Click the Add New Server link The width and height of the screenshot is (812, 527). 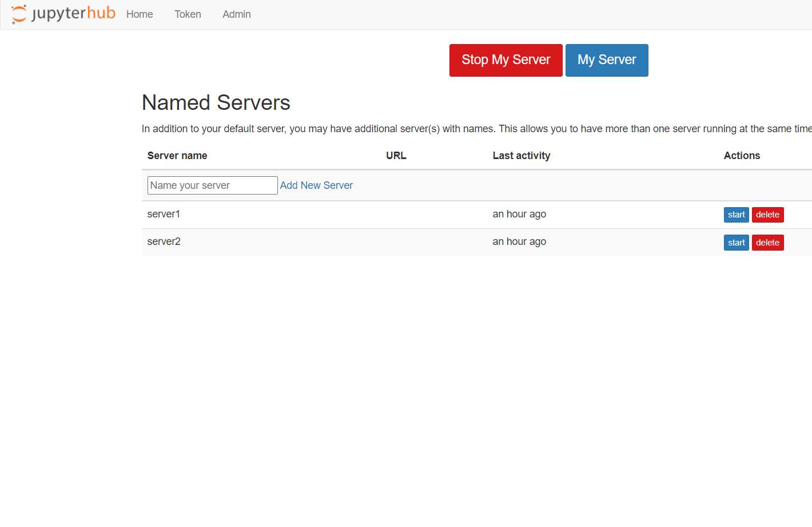click(316, 185)
